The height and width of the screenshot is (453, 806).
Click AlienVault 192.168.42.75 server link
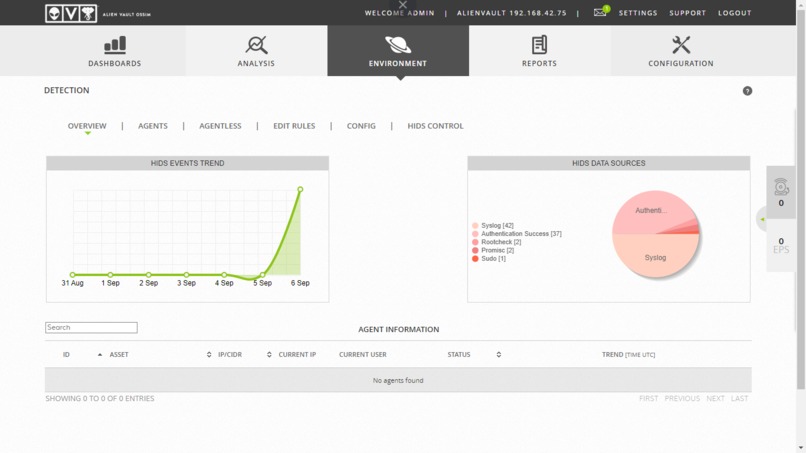tap(511, 13)
